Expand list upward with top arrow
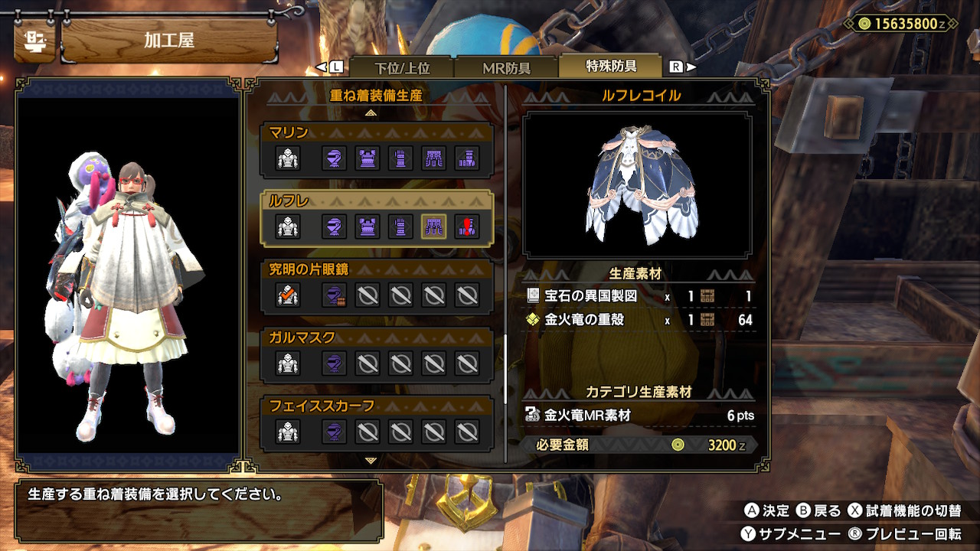The height and width of the screenshot is (551, 980). pyautogui.click(x=371, y=112)
